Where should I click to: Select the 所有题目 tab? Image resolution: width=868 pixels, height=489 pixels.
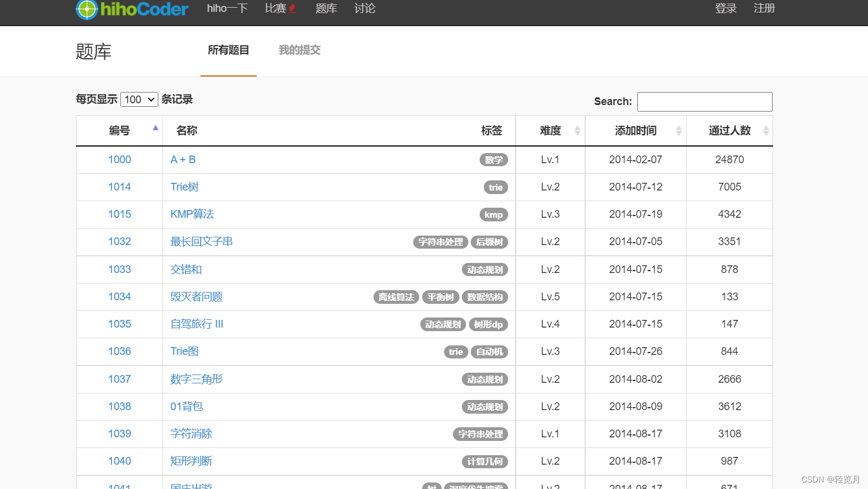click(228, 50)
